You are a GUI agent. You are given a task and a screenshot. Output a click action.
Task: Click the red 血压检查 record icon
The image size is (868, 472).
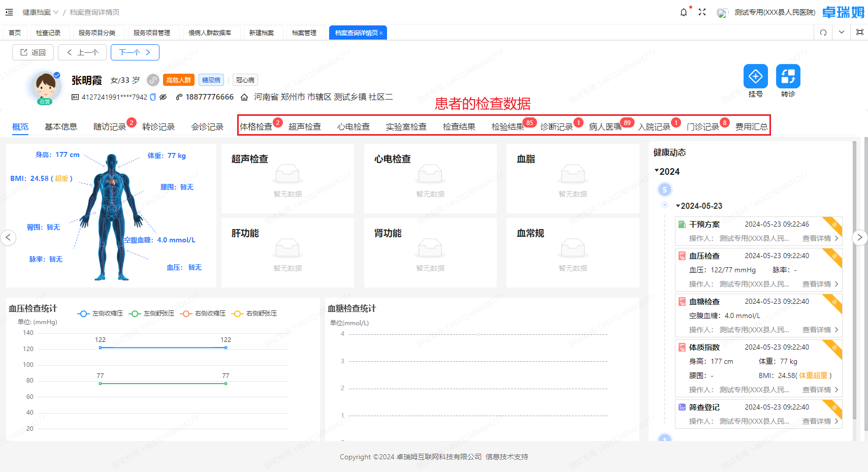682,256
